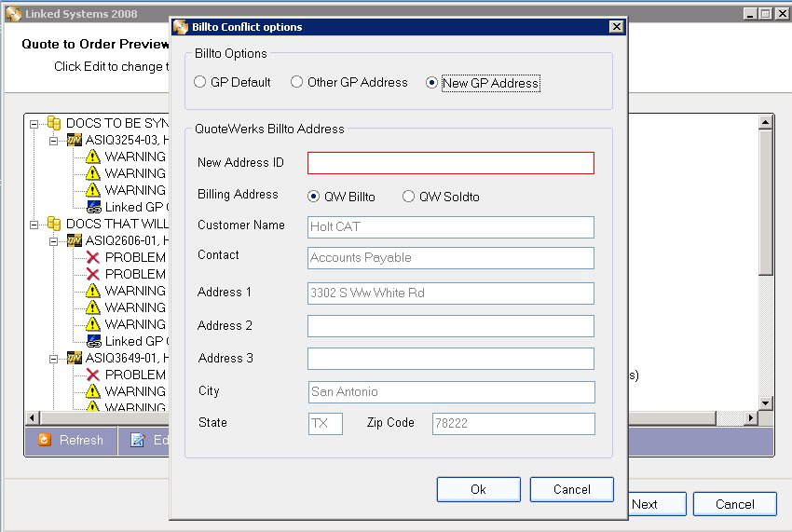Minimize the Linked Systems 2008 window
Viewport: 792px width, 532px height.
[751, 14]
